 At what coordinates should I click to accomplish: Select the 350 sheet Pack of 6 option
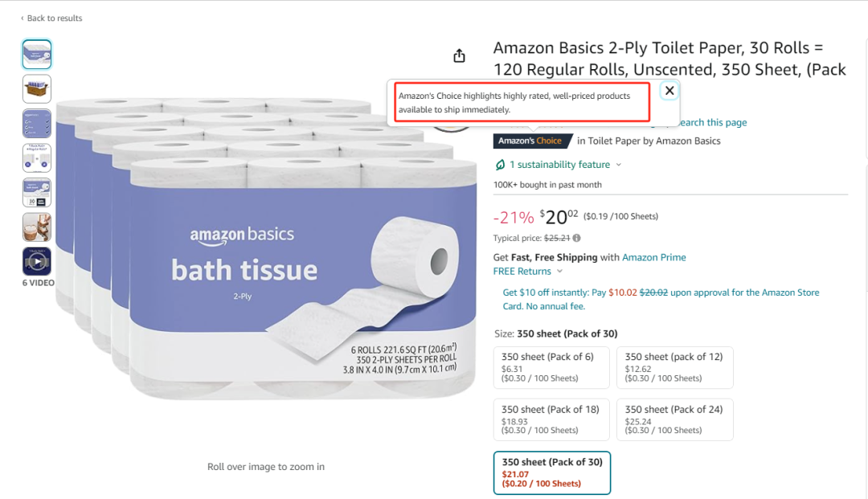tap(551, 367)
